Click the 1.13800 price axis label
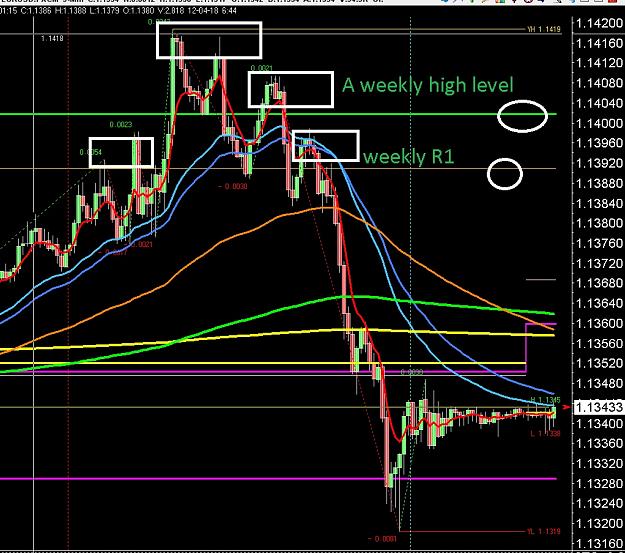 pos(599,223)
